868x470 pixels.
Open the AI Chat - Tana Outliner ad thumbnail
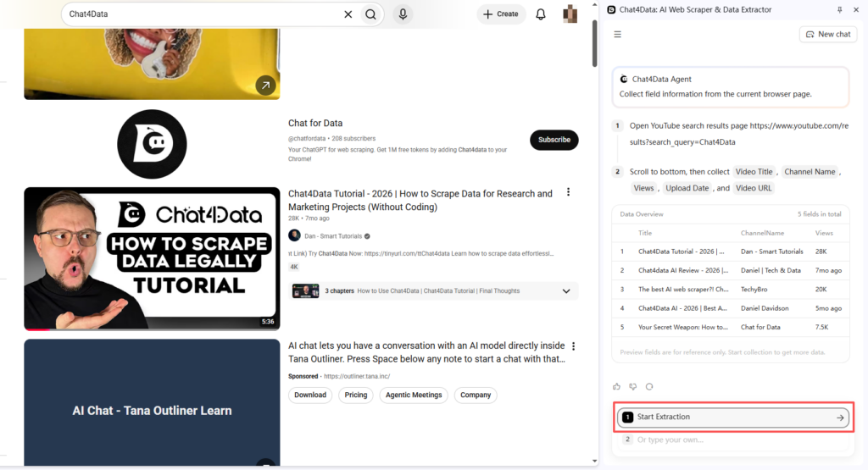tap(153, 402)
